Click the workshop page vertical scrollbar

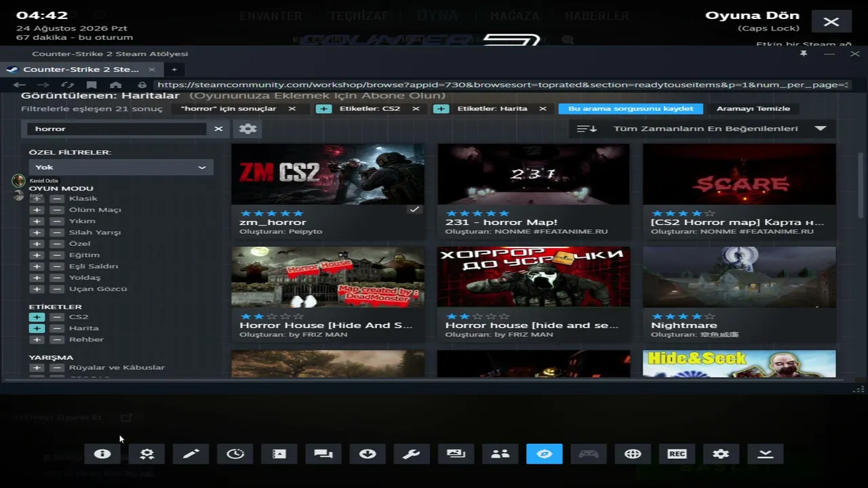click(x=861, y=184)
